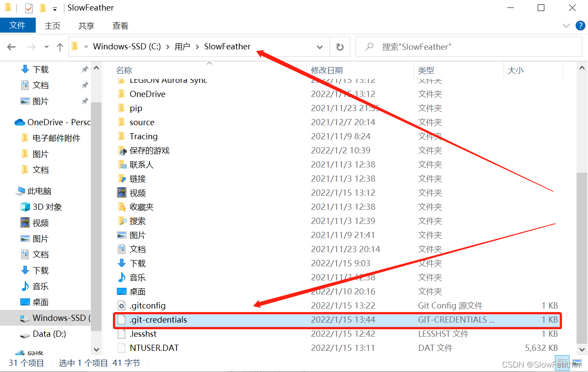Select the OneDrive folder icon in file list

pyautogui.click(x=122, y=94)
